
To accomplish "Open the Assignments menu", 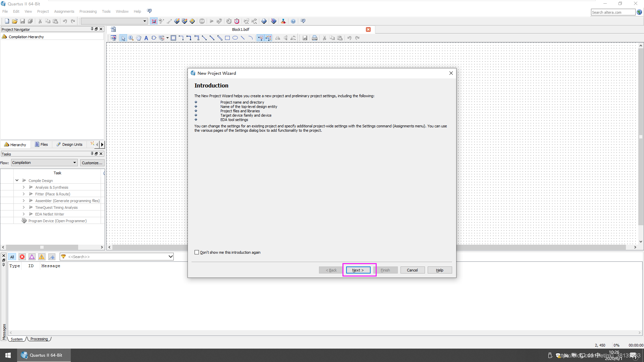I will (64, 11).
